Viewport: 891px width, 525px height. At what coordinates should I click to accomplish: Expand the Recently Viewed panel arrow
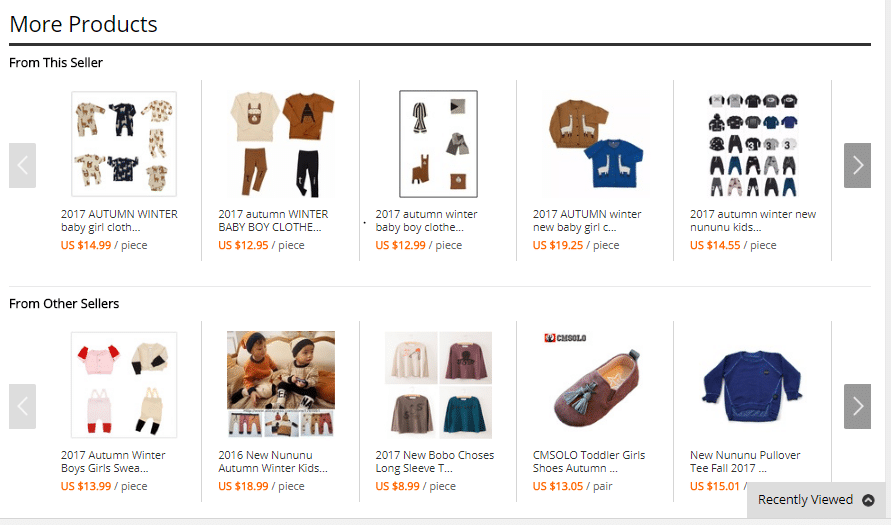pos(868,500)
